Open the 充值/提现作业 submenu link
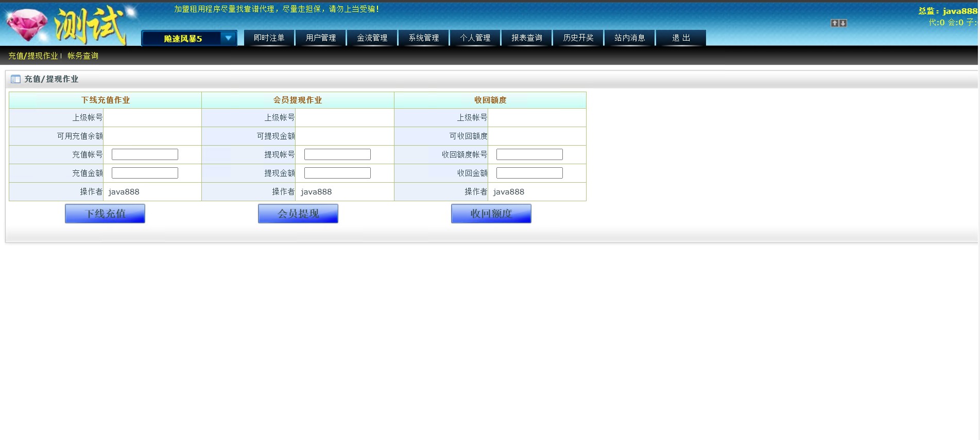Image resolution: width=980 pixels, height=440 pixels. [33, 56]
